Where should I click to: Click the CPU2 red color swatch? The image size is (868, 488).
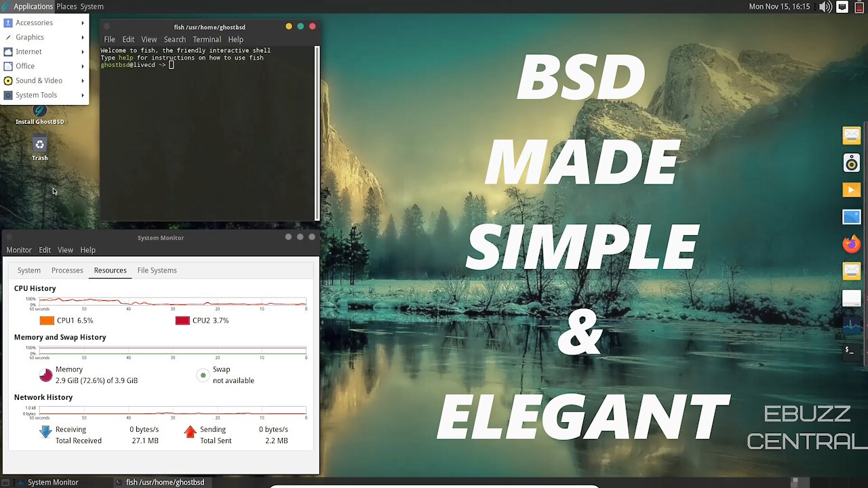[x=182, y=321]
